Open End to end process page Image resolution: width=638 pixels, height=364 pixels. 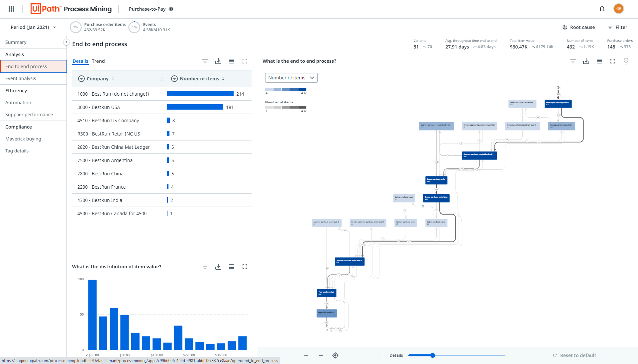tap(33, 66)
